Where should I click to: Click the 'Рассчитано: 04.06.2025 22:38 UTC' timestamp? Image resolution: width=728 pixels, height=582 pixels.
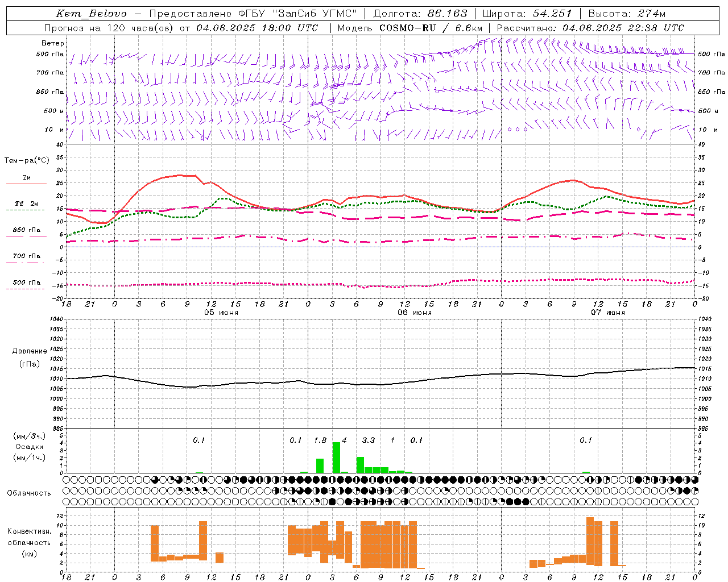pyautogui.click(x=590, y=28)
